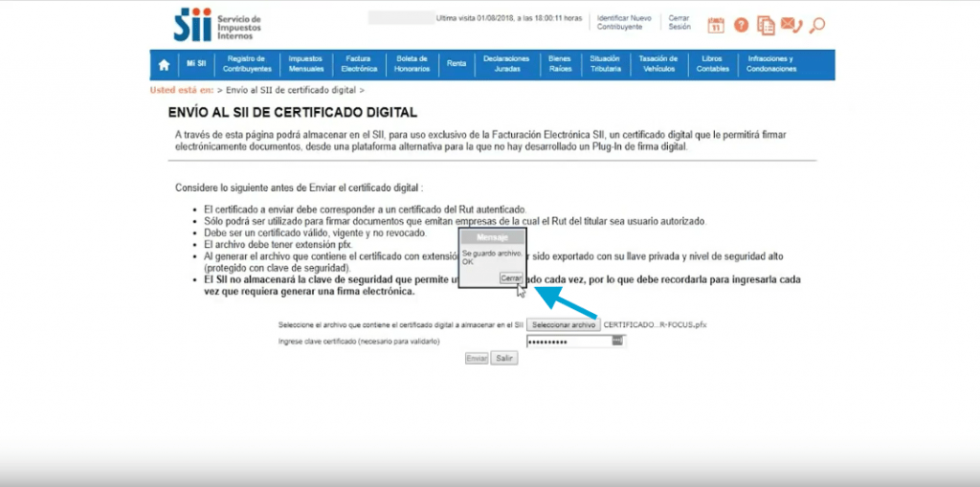Click the orange help question mark icon
This screenshot has width=980, height=487.
coord(741,26)
